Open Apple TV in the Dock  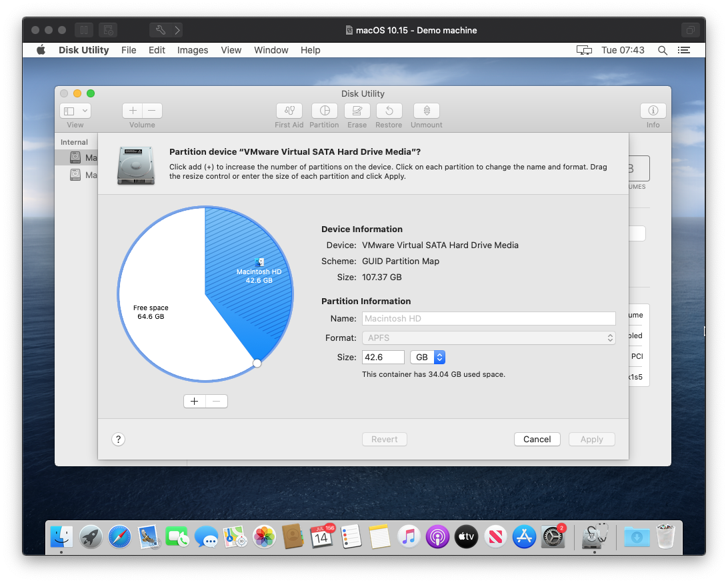click(466, 537)
